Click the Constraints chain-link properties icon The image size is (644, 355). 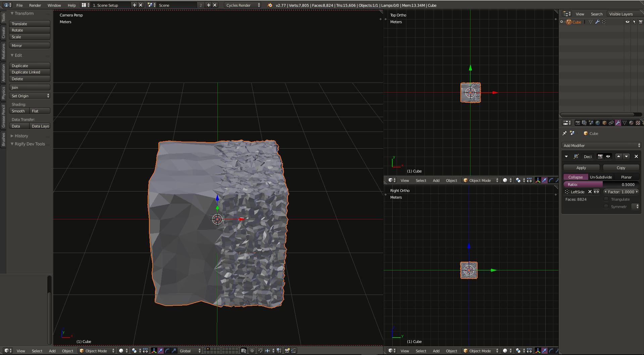click(611, 123)
